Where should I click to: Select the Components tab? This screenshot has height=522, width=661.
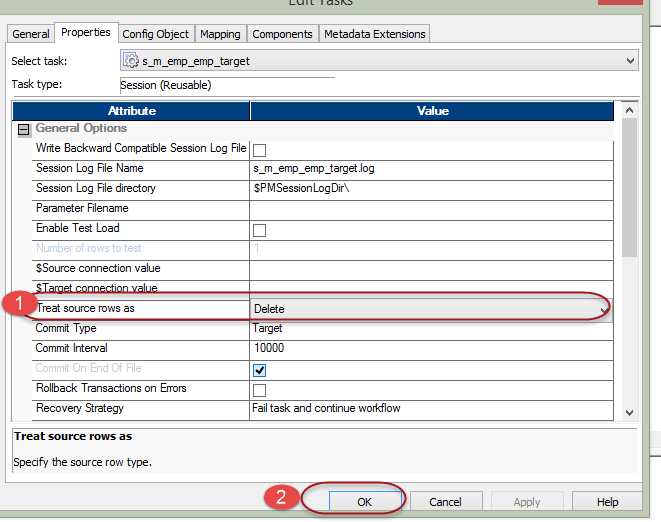click(282, 34)
